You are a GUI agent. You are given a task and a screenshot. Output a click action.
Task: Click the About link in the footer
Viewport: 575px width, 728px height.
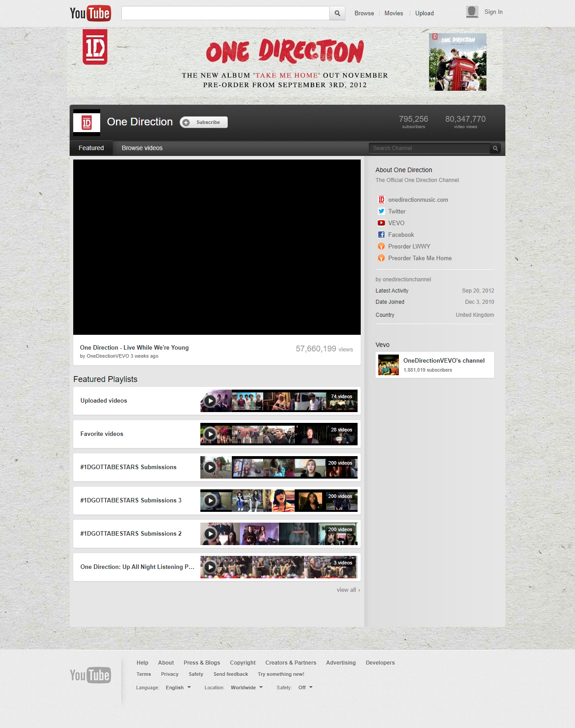pyautogui.click(x=166, y=663)
